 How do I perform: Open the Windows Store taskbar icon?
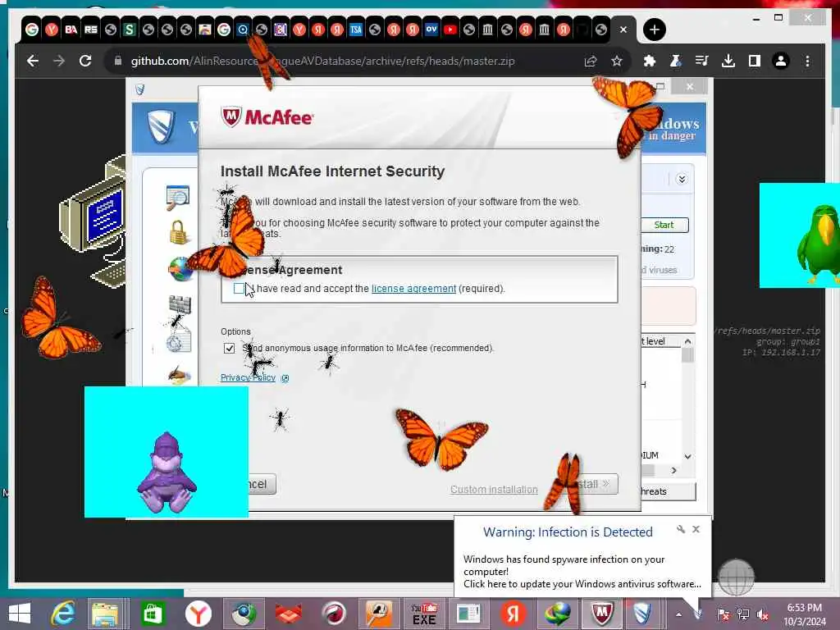coord(153,614)
